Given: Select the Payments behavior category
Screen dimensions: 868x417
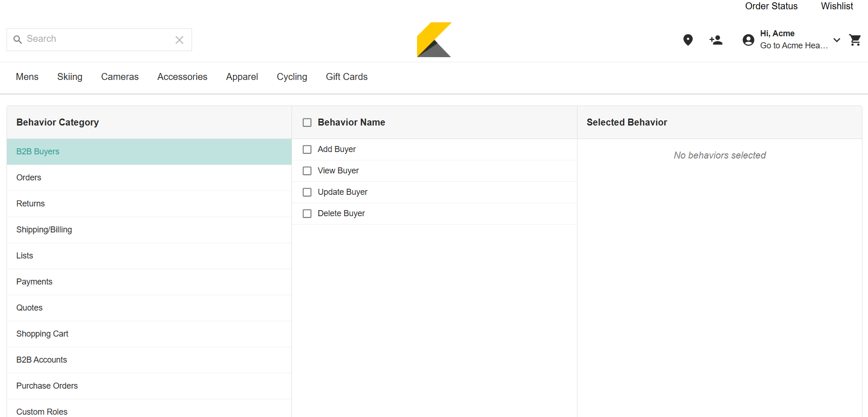Looking at the screenshot, I should click(x=149, y=282).
